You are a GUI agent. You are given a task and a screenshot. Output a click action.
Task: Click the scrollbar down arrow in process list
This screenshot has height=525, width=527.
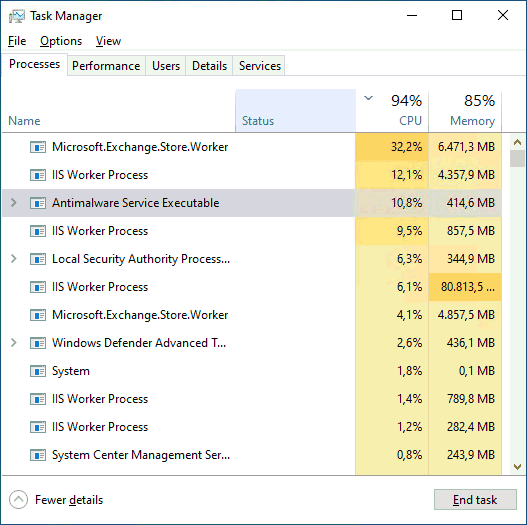[x=518, y=467]
